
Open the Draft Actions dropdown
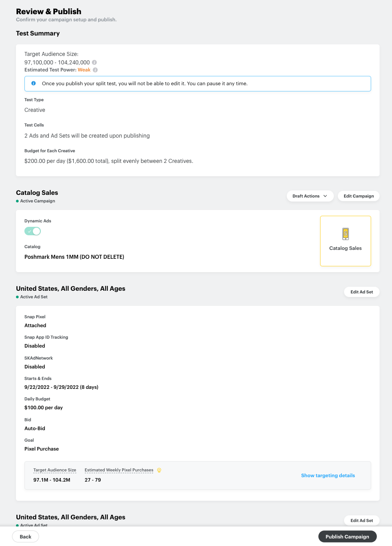click(310, 196)
